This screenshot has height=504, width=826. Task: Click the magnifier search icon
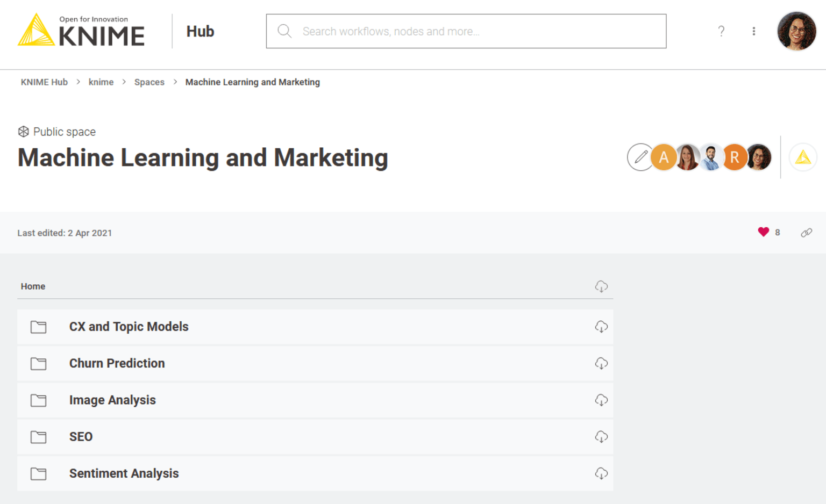[x=284, y=31]
